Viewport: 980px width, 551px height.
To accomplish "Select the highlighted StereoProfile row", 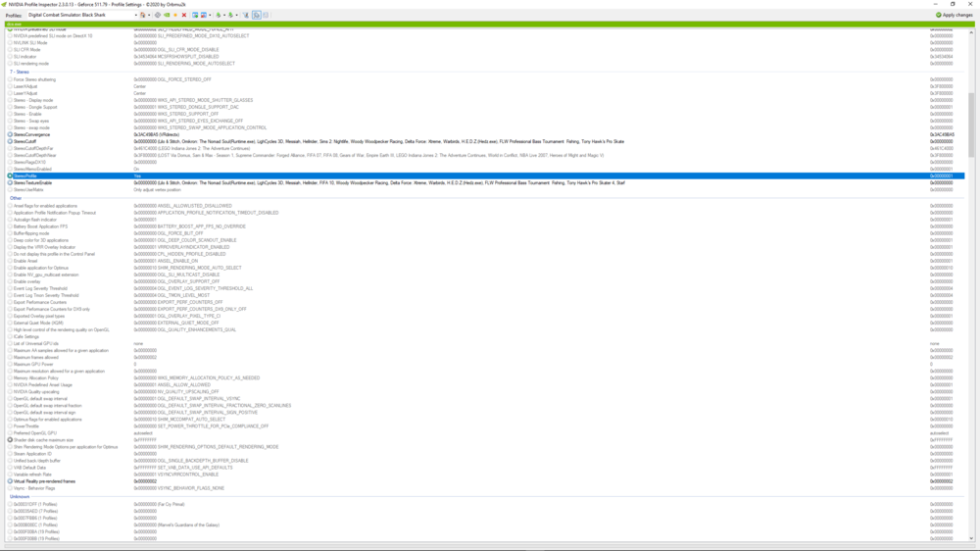I will tap(484, 175).
